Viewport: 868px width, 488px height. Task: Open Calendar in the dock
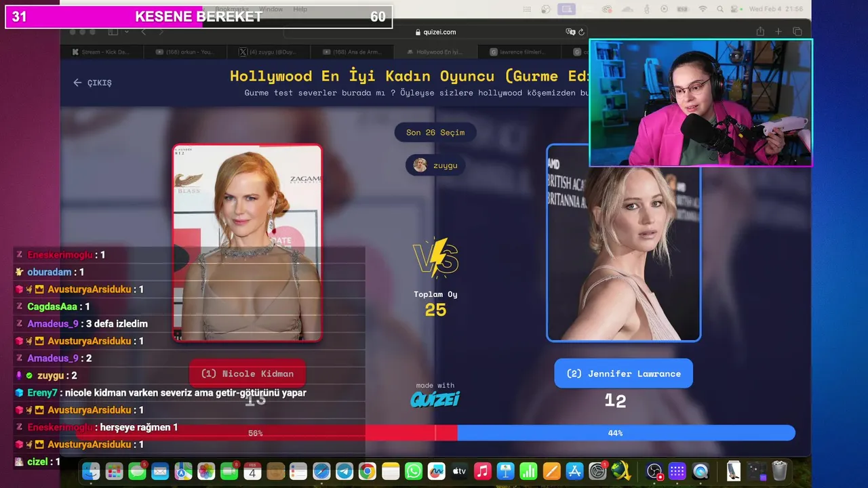point(252,471)
